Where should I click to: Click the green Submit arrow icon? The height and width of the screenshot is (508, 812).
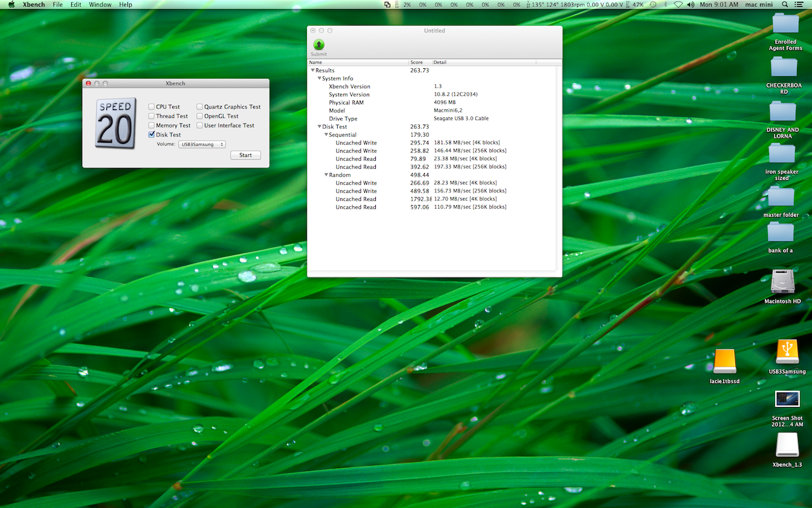(318, 44)
